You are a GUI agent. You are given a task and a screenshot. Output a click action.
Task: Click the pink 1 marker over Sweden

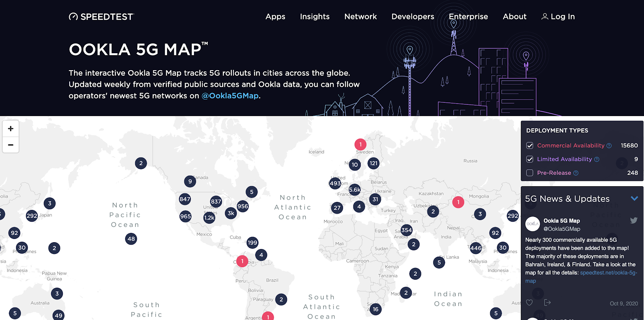(x=360, y=144)
